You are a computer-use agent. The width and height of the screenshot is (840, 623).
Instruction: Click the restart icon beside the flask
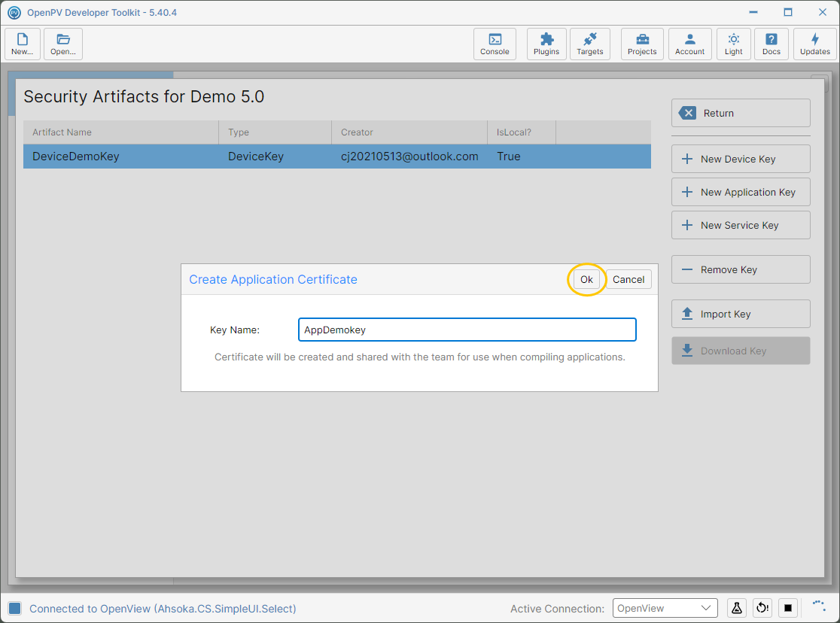click(762, 608)
